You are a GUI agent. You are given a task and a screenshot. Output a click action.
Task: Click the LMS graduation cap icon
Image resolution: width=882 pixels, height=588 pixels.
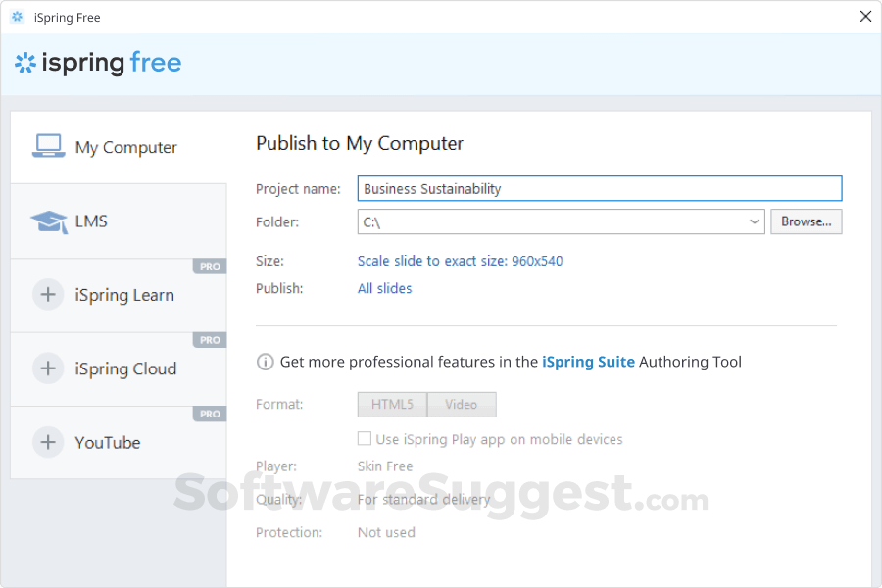pos(48,221)
